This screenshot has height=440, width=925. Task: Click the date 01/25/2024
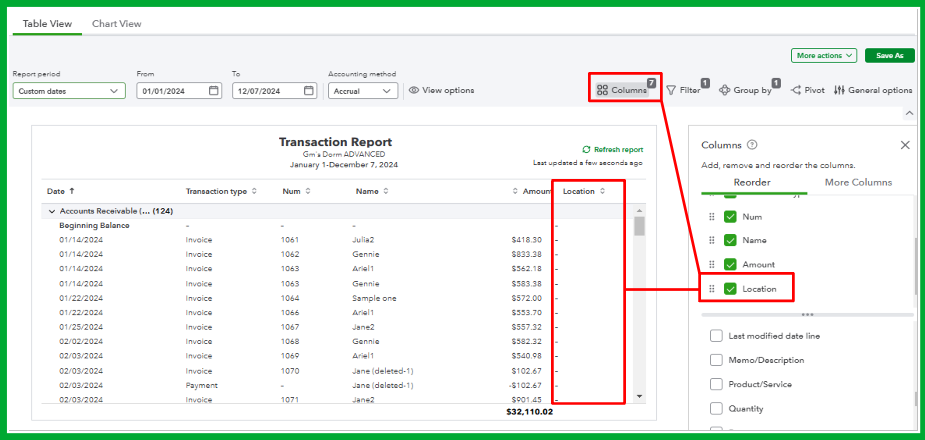coord(81,327)
